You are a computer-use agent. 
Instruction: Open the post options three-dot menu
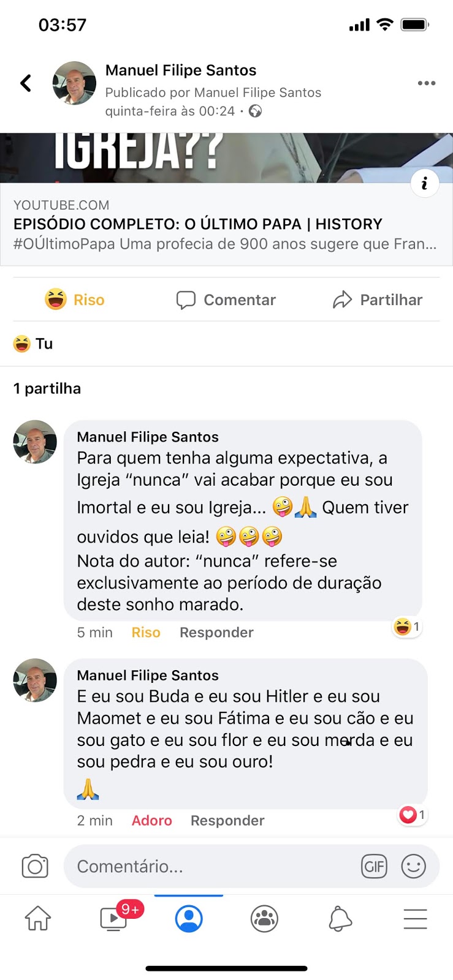[426, 83]
